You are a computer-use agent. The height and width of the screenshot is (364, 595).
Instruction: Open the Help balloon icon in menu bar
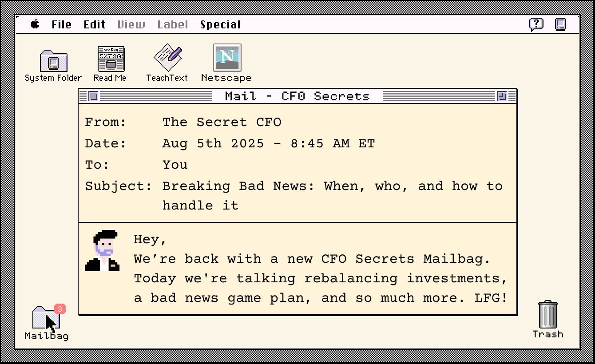click(x=536, y=24)
